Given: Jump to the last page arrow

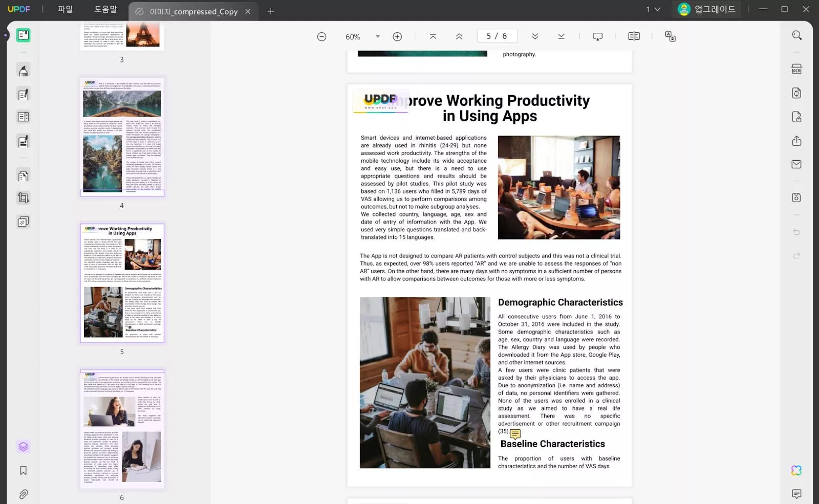Looking at the screenshot, I should [561, 36].
